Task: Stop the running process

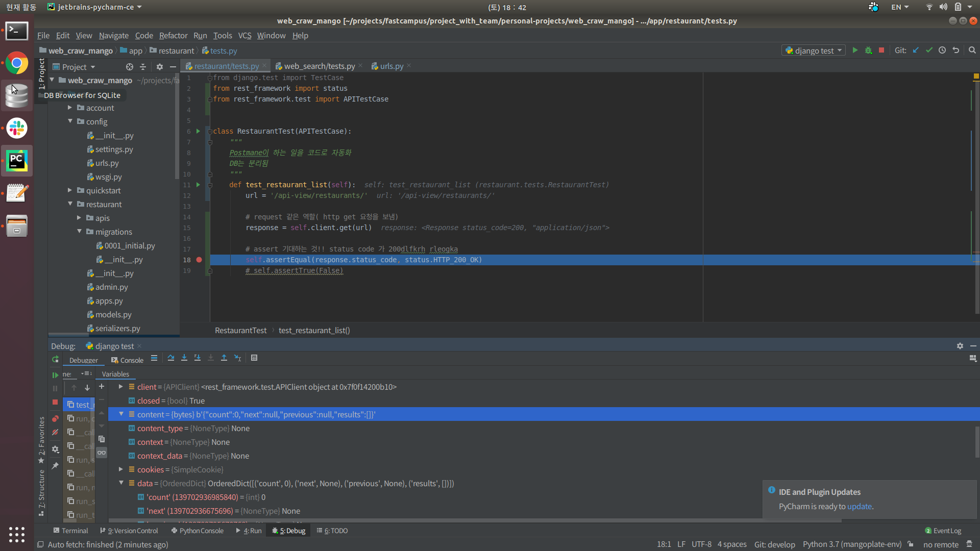Action: pos(881,51)
